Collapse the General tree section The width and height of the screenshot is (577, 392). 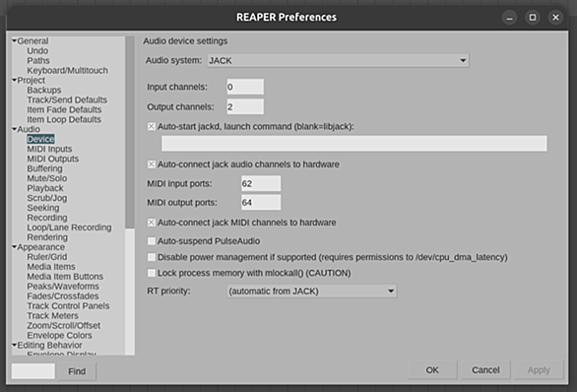coord(15,40)
